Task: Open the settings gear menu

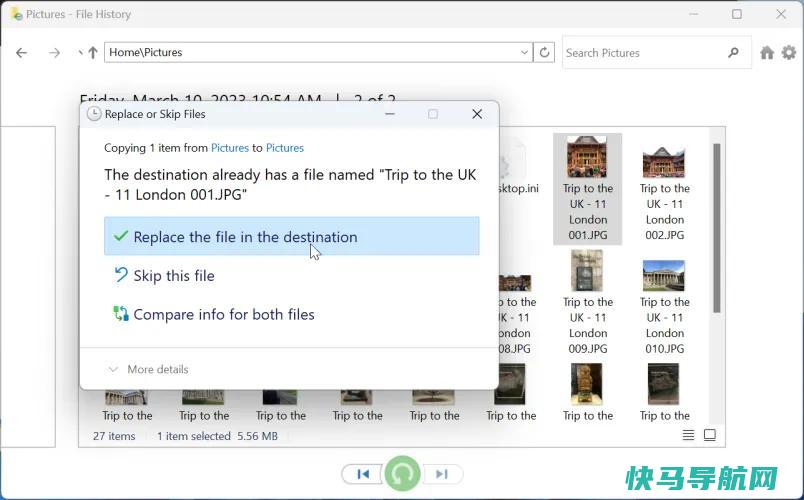Action: 789,52
